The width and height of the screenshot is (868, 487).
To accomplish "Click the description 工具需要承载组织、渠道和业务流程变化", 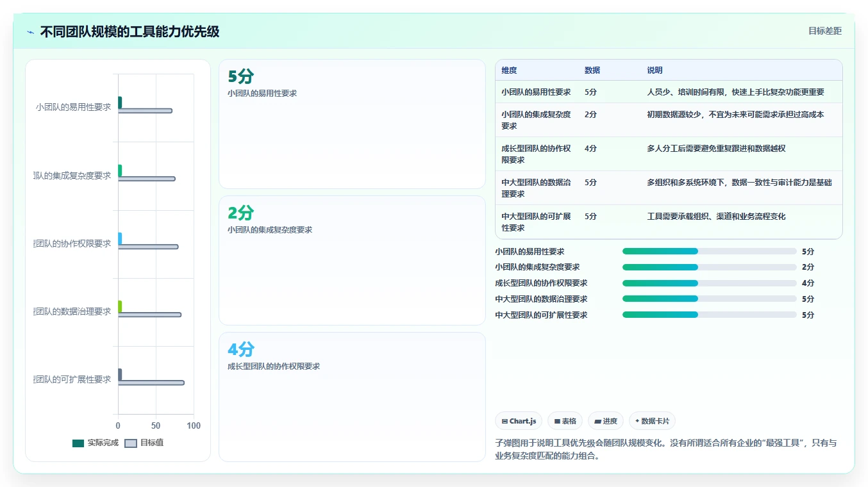I will click(x=716, y=217).
